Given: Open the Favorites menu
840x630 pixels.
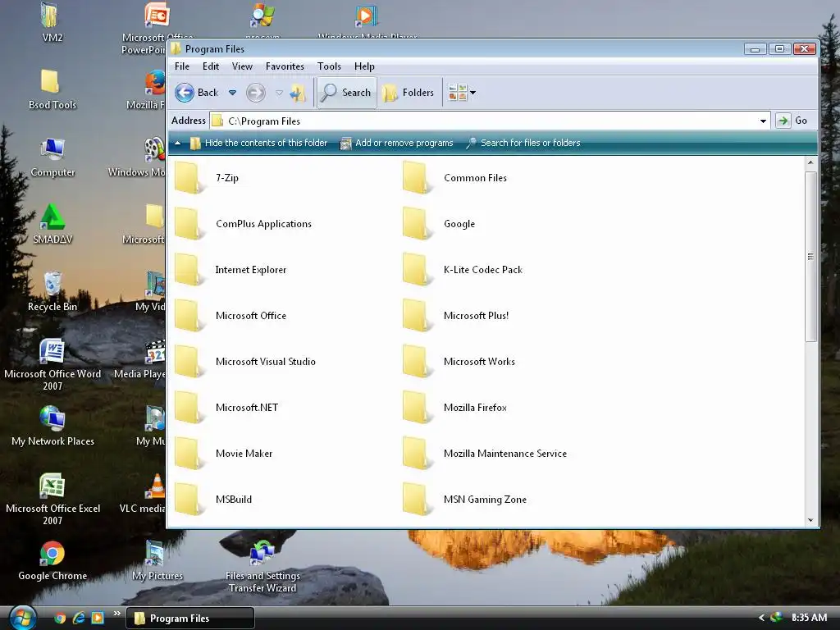Looking at the screenshot, I should [x=285, y=66].
